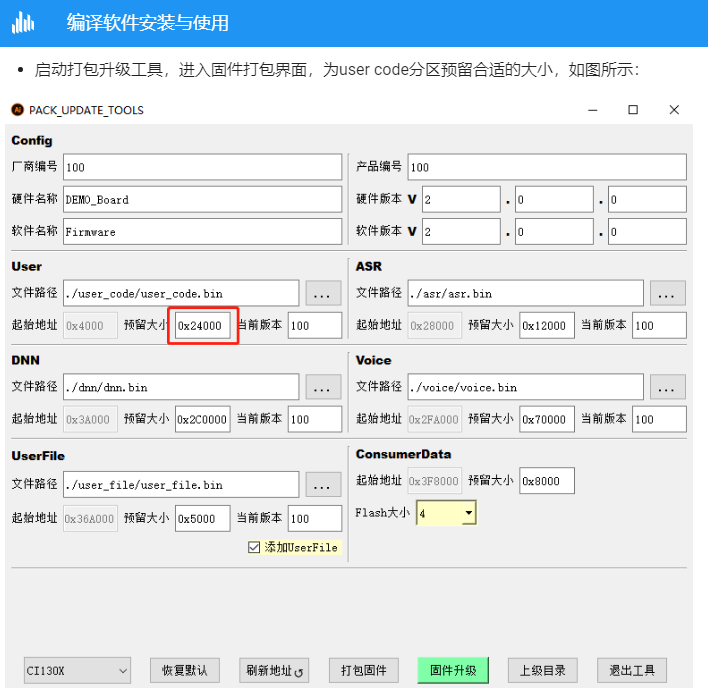This screenshot has width=708, height=688.
Task: Open the Flash大小 dropdown
Action: click(468, 514)
